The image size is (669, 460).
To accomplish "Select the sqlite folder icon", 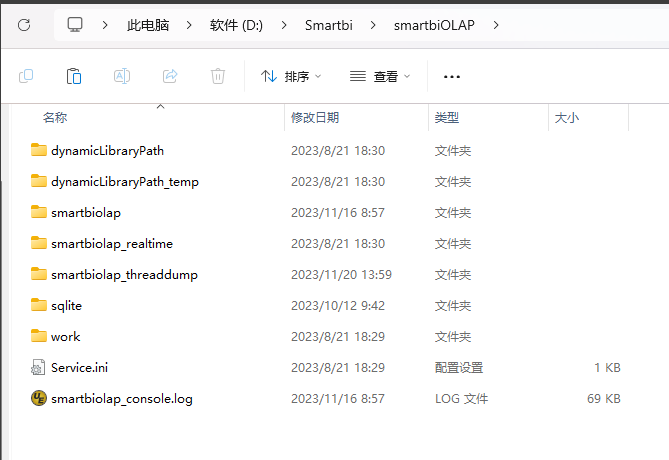I will pos(39,305).
